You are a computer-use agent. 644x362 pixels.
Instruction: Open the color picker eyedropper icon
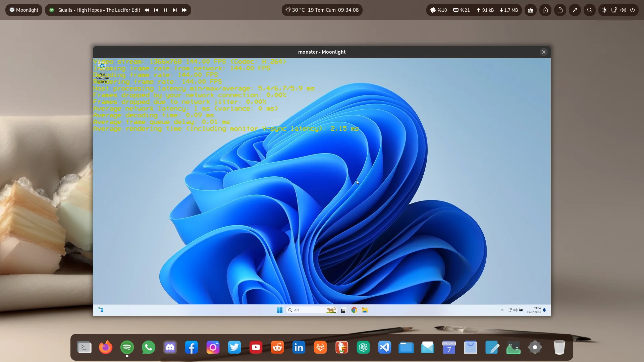[575, 10]
